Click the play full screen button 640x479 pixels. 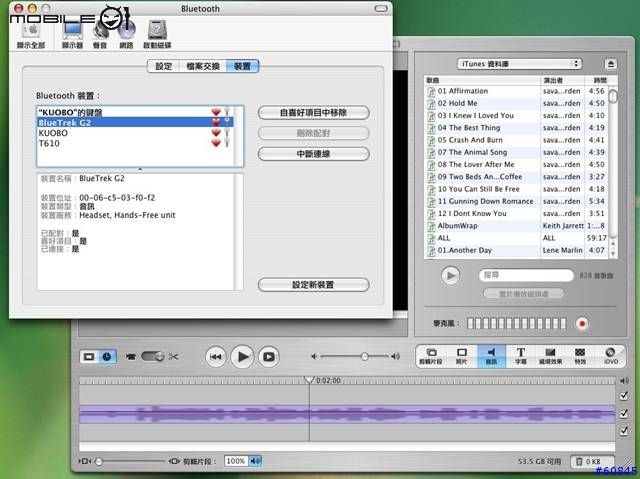coord(269,357)
